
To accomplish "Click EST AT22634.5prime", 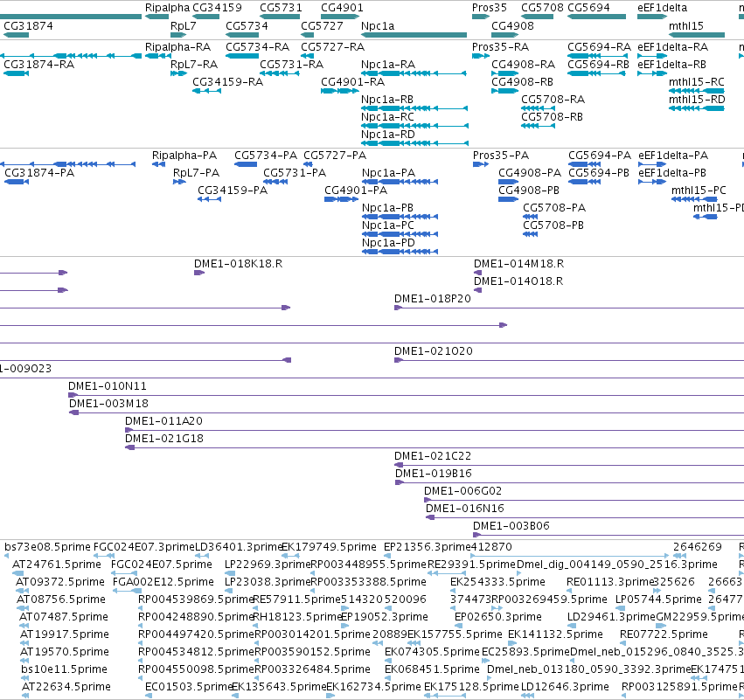I will point(66,687).
